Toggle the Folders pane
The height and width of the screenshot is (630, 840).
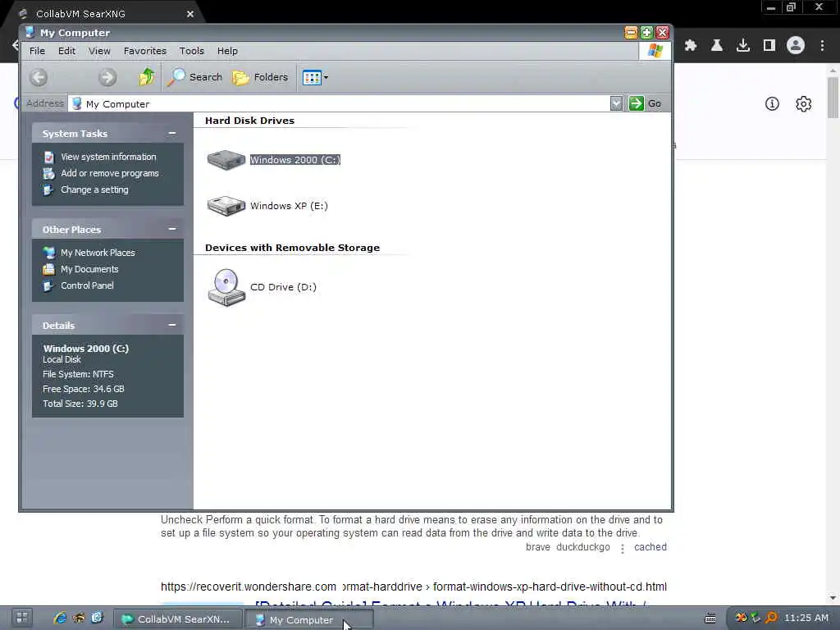(260, 77)
